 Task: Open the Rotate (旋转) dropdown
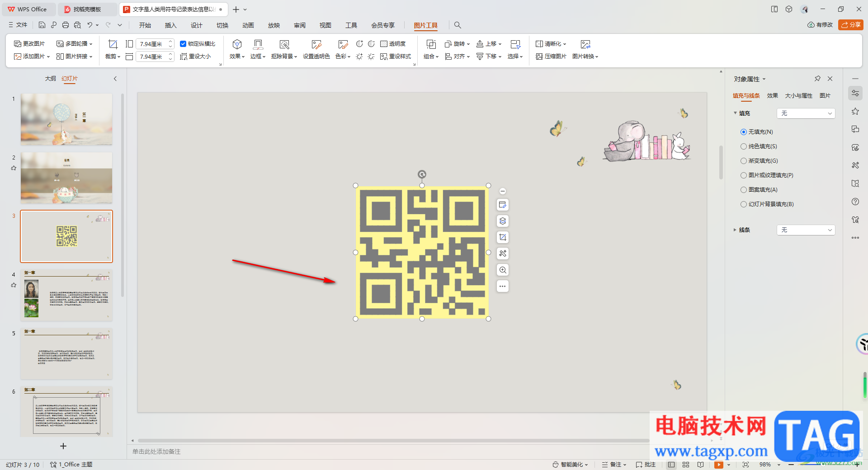(457, 44)
